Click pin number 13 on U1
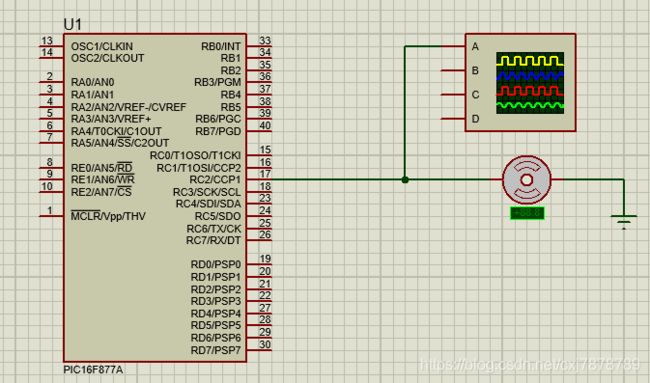The width and height of the screenshot is (650, 383). [47, 40]
